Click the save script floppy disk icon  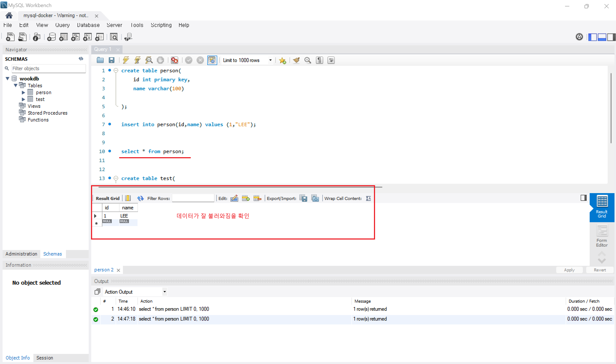(112, 60)
